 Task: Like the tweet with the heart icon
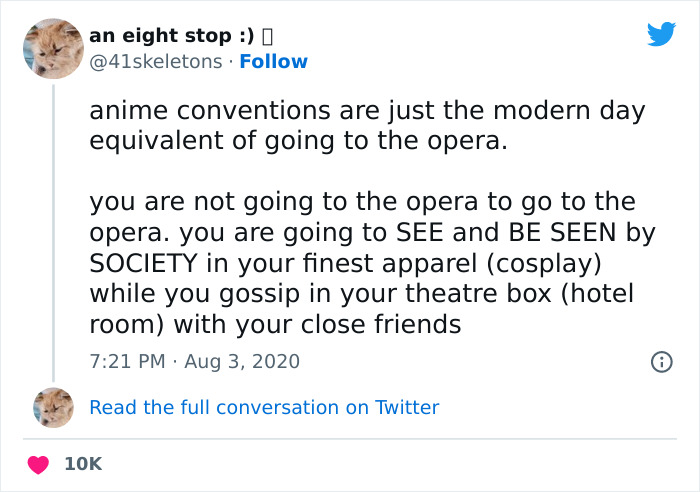[40, 464]
